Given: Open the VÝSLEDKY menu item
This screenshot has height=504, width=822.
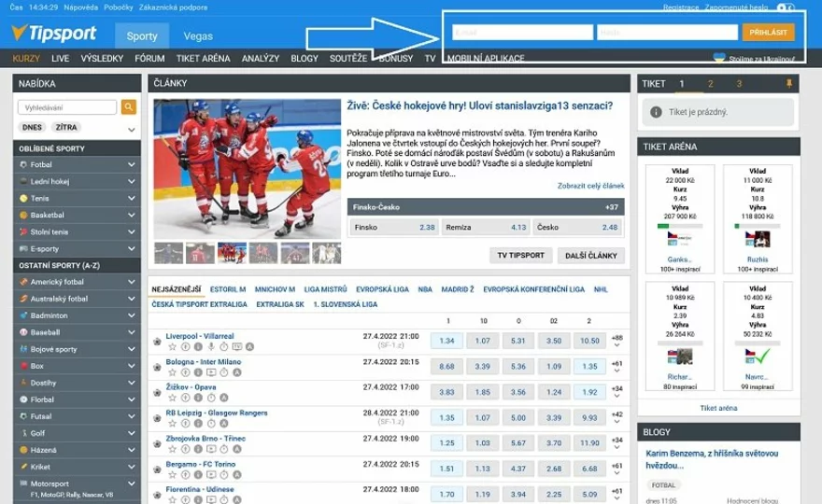Looking at the screenshot, I should coord(102,58).
